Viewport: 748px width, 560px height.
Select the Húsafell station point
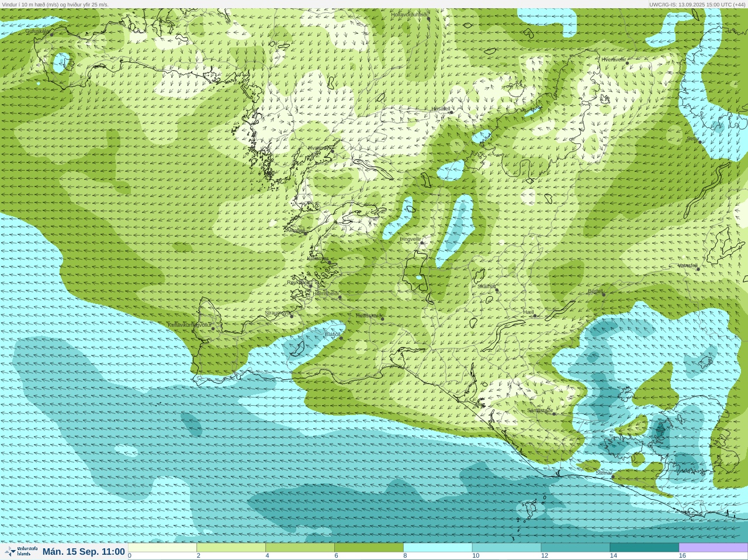(x=451, y=112)
